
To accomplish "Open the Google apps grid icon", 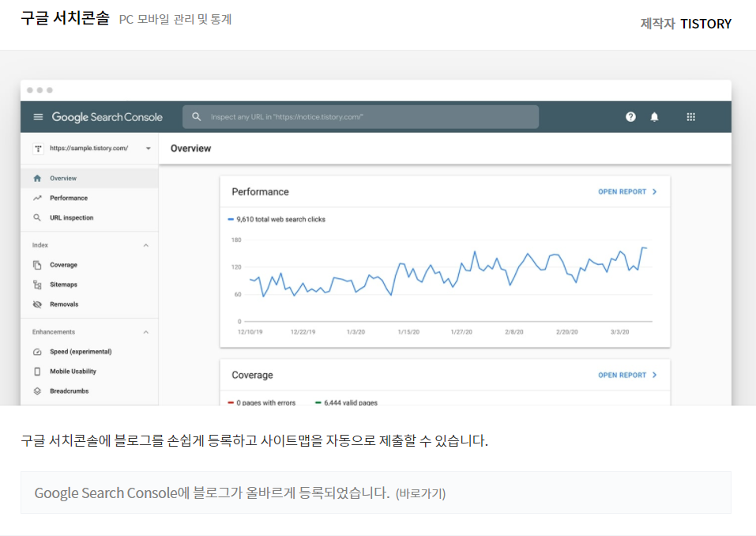I will [x=691, y=117].
